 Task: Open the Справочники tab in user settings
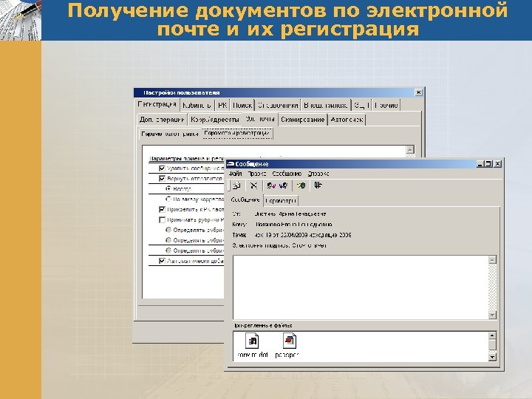[278, 105]
